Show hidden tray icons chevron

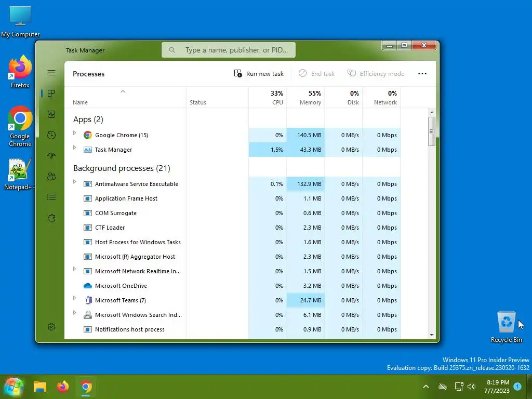click(426, 387)
